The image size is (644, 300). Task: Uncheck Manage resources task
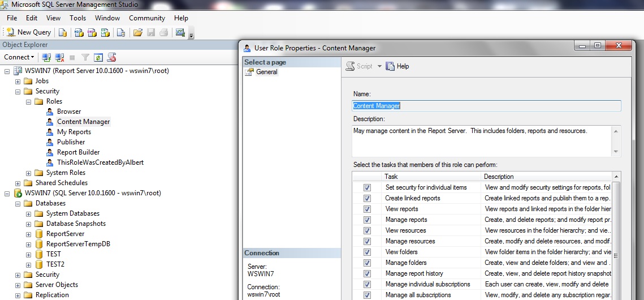coord(367,241)
